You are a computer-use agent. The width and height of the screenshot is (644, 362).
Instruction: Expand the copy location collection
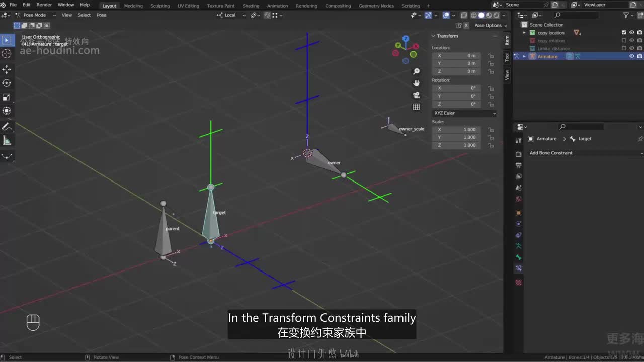[524, 33]
